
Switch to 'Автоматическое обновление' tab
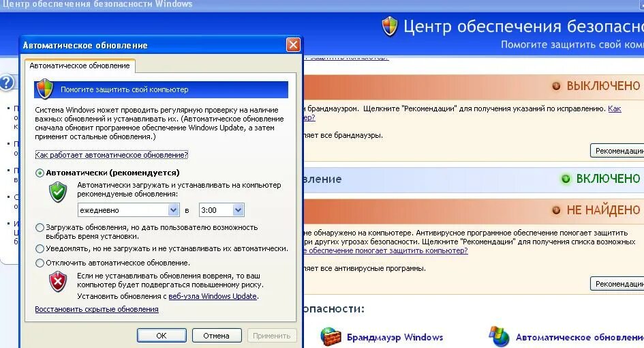[x=80, y=66]
